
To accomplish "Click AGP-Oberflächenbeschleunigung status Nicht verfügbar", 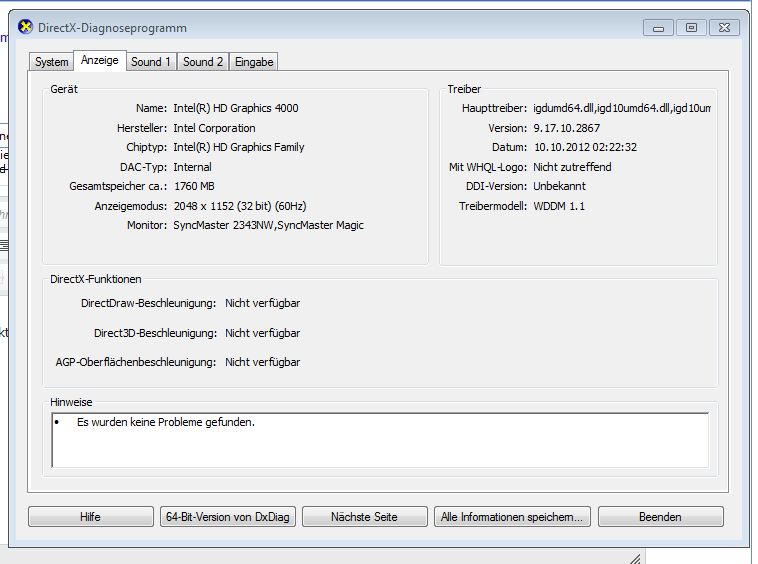I will tap(262, 362).
